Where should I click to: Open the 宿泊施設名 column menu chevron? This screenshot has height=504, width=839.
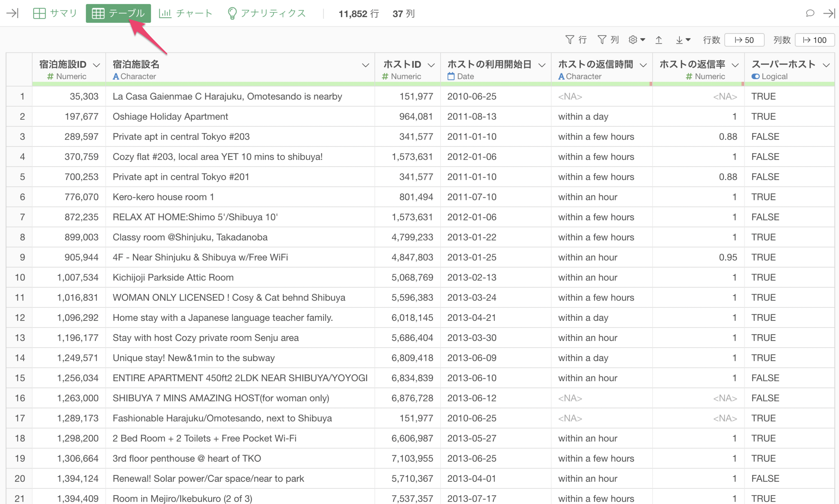(x=365, y=65)
